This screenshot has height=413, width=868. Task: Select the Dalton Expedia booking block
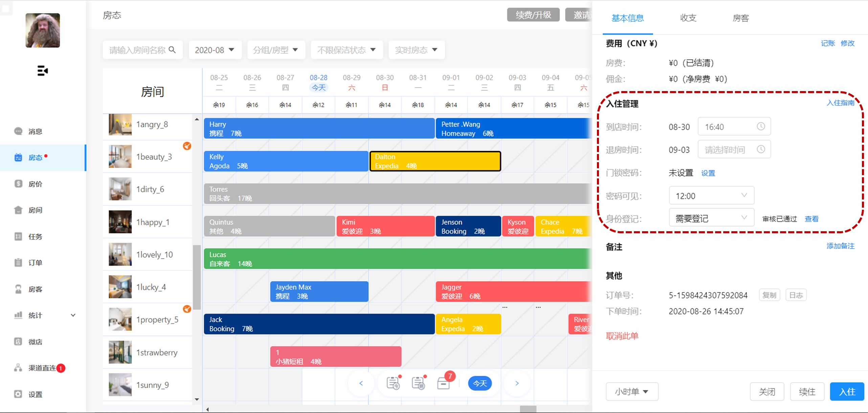[x=435, y=161]
